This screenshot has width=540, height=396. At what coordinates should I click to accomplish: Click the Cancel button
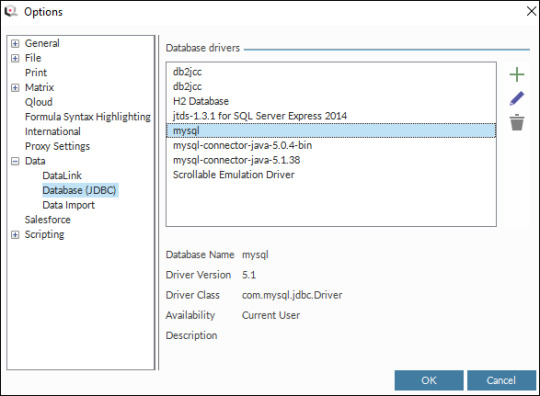(x=501, y=381)
